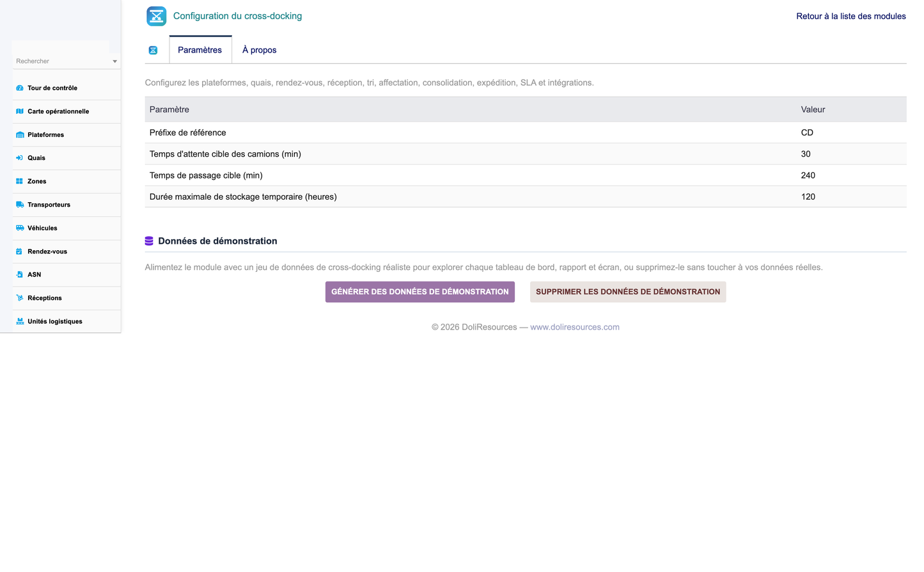924x572 pixels.
Task: Click the Zones grid icon
Action: pyautogui.click(x=20, y=182)
